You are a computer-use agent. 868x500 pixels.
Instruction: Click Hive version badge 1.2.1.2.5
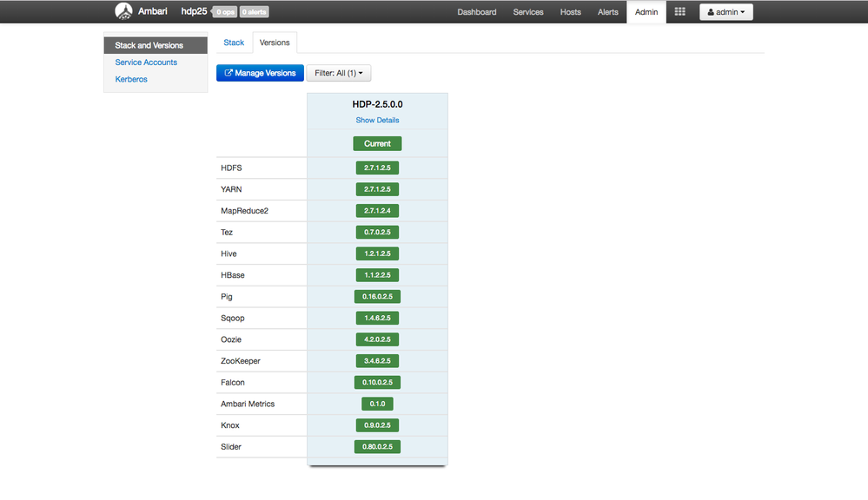[x=378, y=253]
